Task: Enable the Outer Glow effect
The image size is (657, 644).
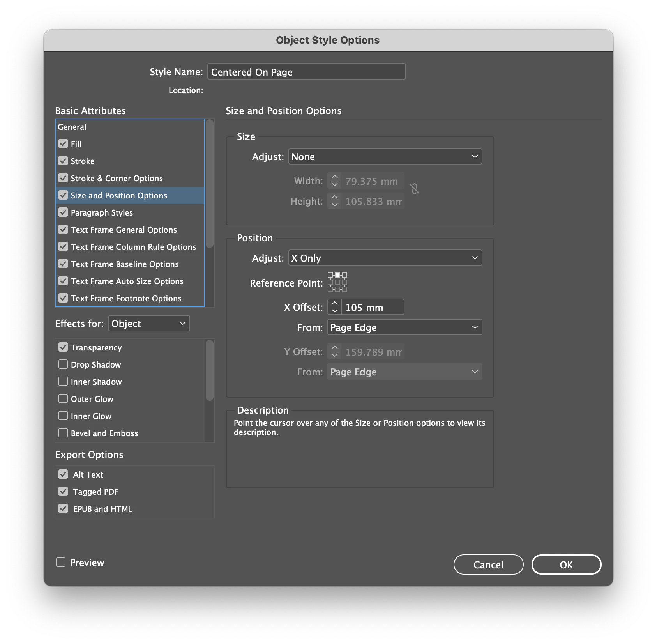Action: [x=63, y=399]
